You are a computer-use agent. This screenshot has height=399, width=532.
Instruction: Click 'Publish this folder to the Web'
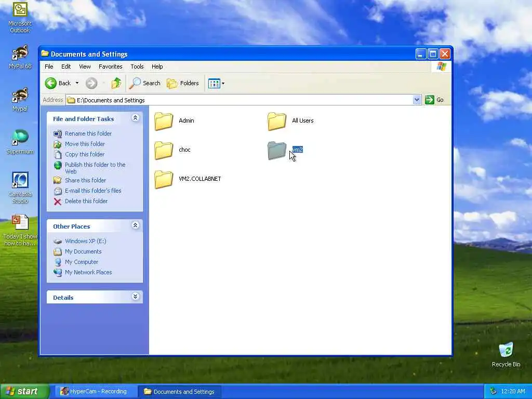95,168
